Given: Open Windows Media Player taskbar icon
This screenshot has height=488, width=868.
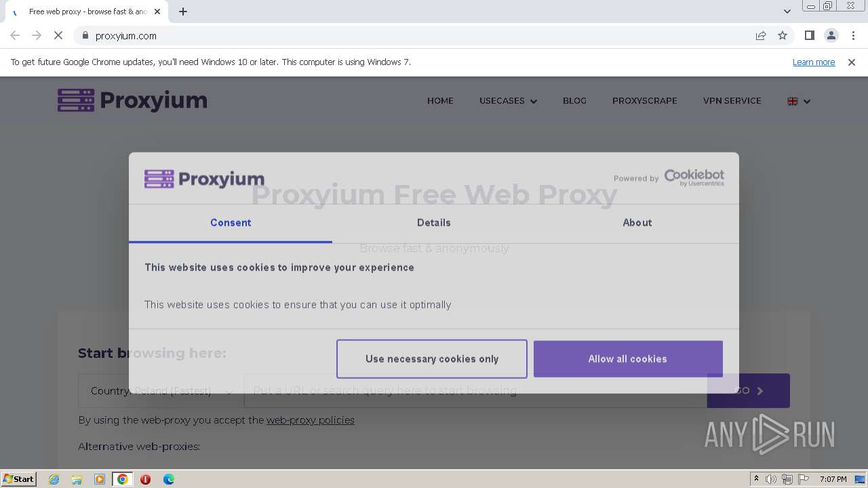Looking at the screenshot, I should (x=100, y=479).
